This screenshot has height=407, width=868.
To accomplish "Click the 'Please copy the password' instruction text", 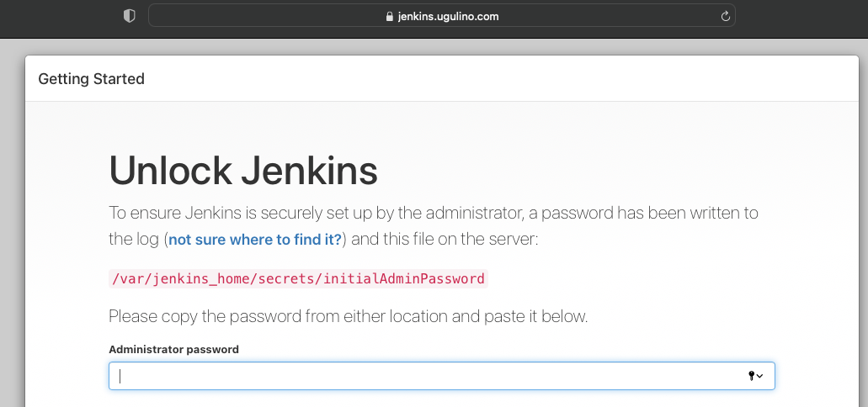I will [349, 317].
